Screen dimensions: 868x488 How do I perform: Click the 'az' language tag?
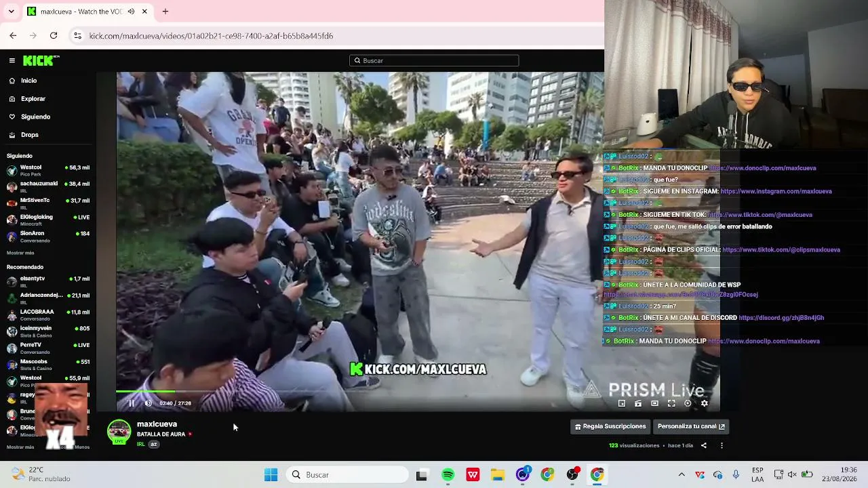[154, 445]
